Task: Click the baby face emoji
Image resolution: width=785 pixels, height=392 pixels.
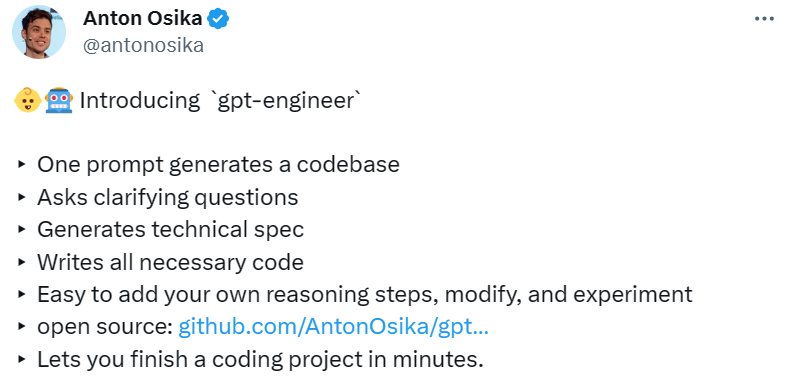Action: 28,100
